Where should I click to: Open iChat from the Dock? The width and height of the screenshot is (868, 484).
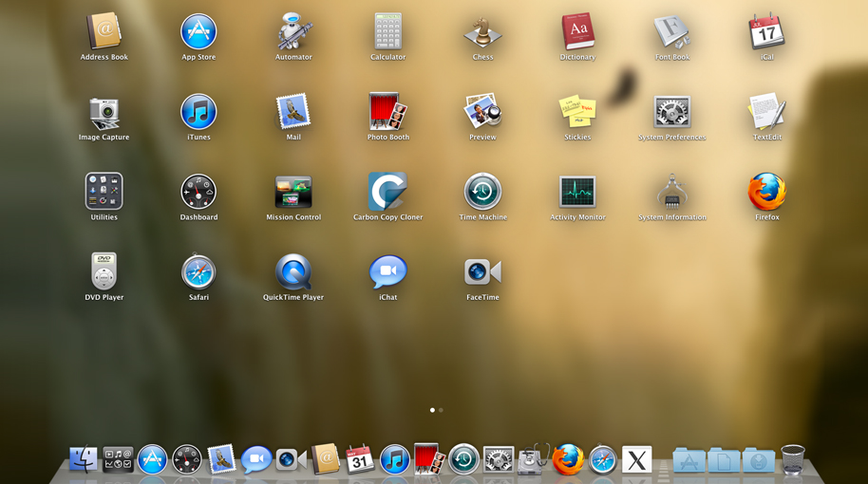255,459
